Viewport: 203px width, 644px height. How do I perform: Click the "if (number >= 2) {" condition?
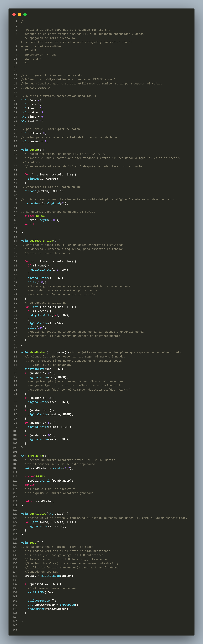click(40, 373)
